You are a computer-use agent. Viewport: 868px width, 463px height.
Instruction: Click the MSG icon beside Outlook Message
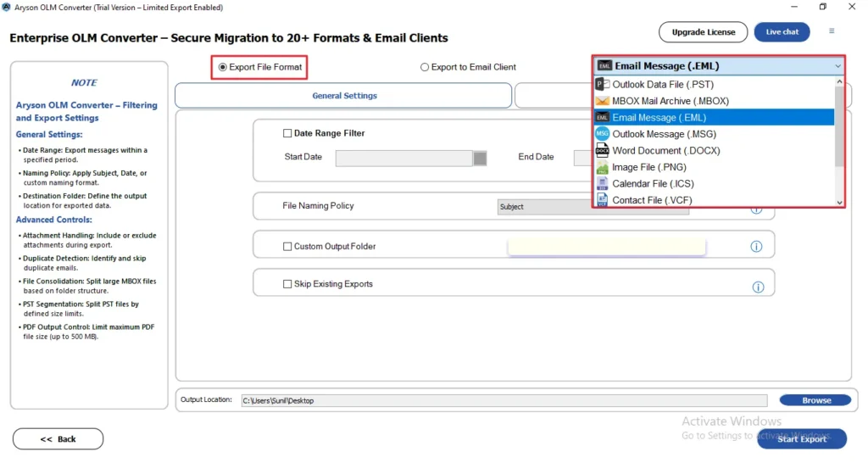pyautogui.click(x=603, y=133)
